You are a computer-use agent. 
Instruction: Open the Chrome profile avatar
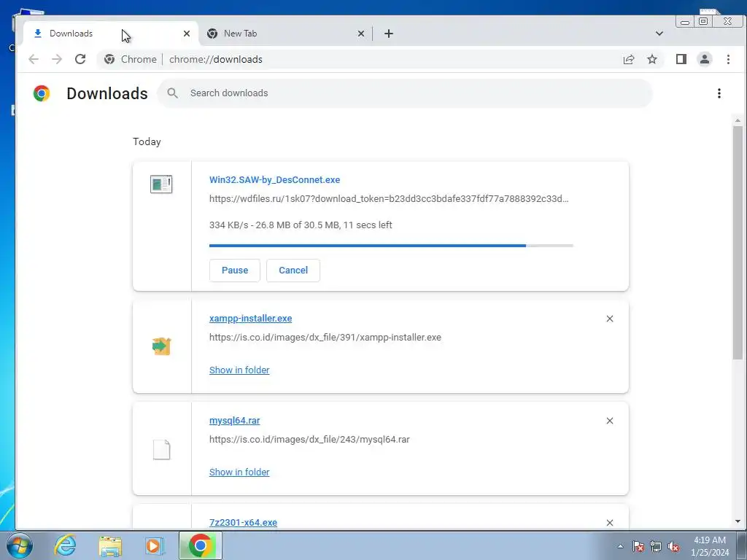point(704,59)
